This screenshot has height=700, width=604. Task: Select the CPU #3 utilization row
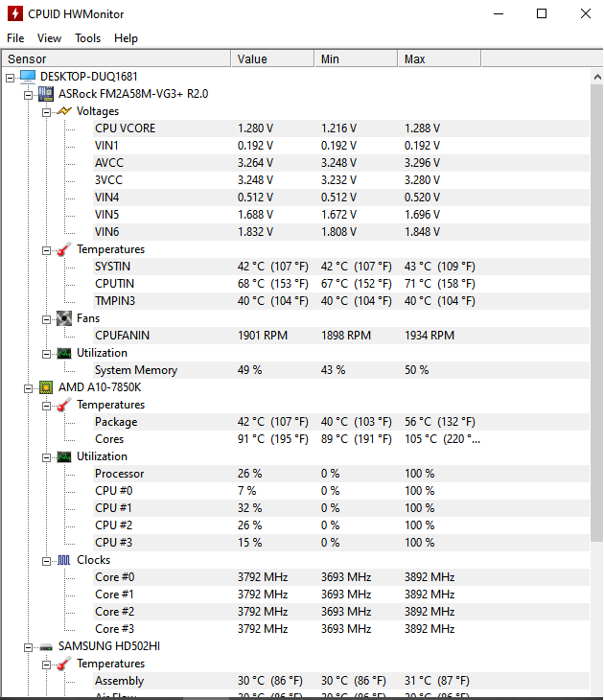[341, 543]
